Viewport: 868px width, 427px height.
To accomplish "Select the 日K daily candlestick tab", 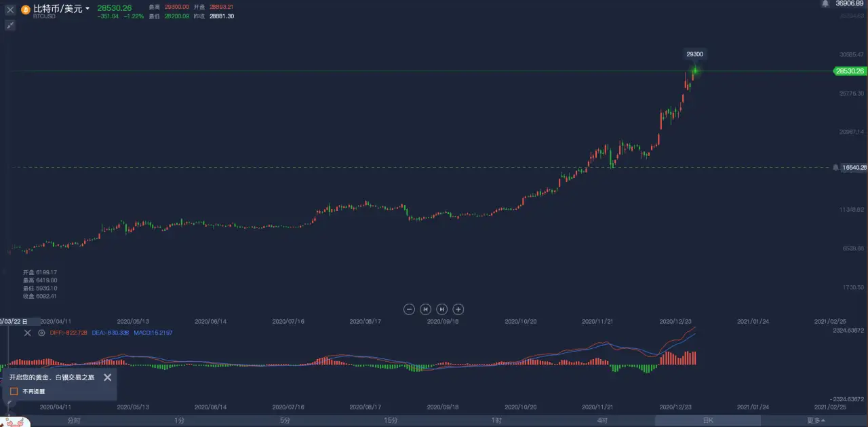I will tap(708, 421).
